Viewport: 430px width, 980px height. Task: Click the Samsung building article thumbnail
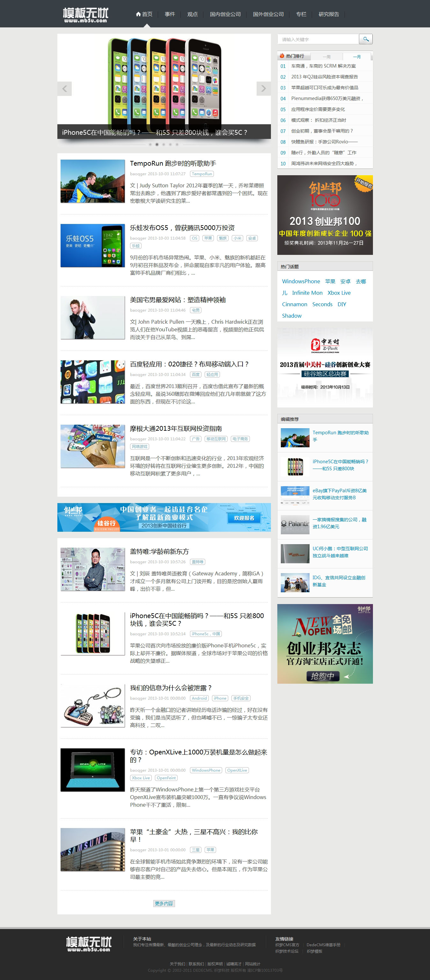[x=92, y=849]
